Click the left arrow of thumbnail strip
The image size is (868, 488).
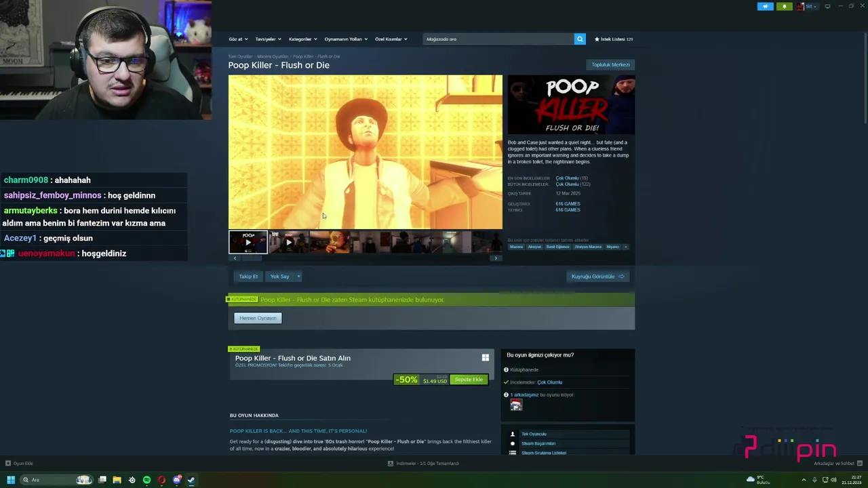(235, 258)
